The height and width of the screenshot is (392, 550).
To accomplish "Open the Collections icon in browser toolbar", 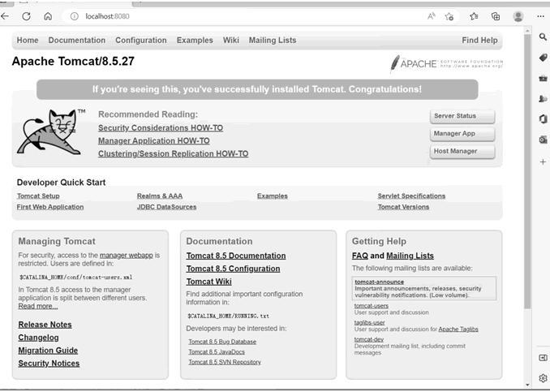I will [x=496, y=16].
